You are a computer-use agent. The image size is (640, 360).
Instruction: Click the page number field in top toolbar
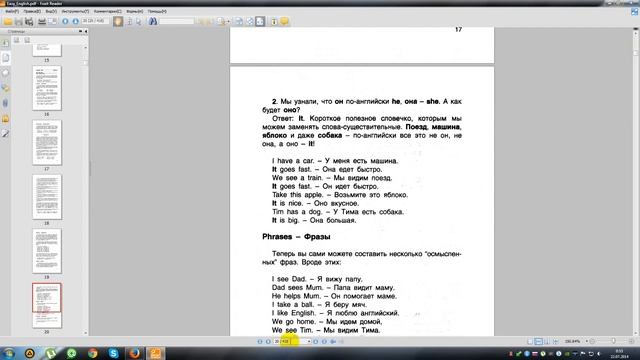[x=95, y=21]
